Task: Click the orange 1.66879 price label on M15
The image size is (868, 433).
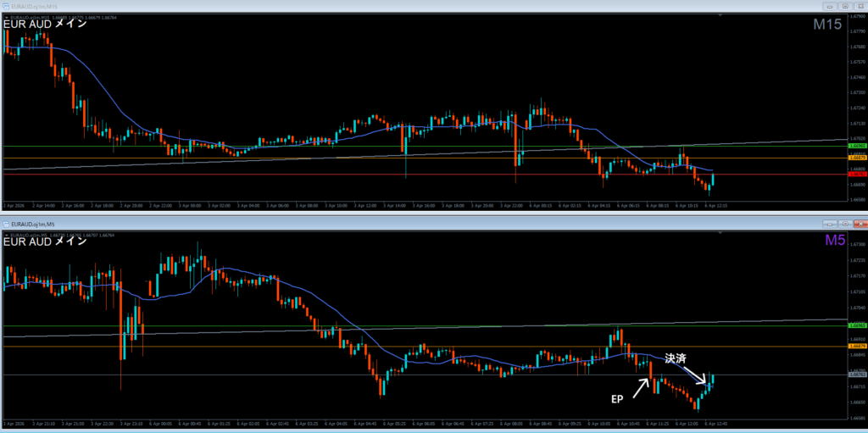Action: [x=857, y=158]
